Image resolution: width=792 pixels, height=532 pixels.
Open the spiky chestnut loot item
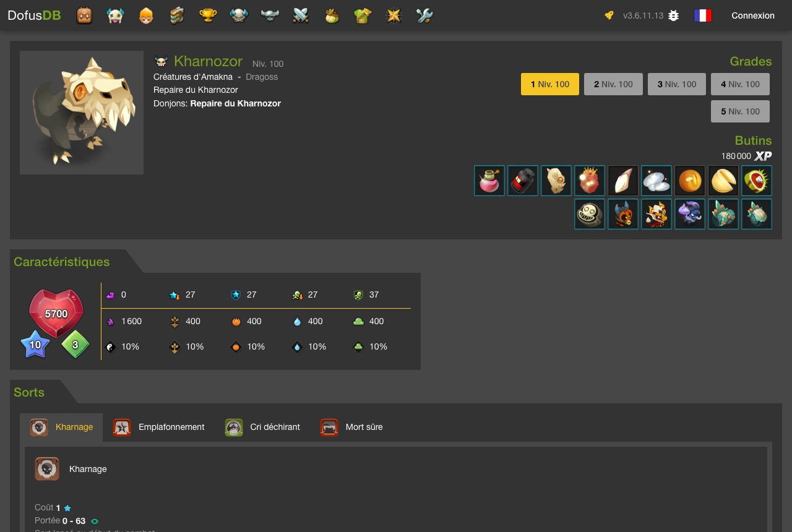[x=757, y=181]
